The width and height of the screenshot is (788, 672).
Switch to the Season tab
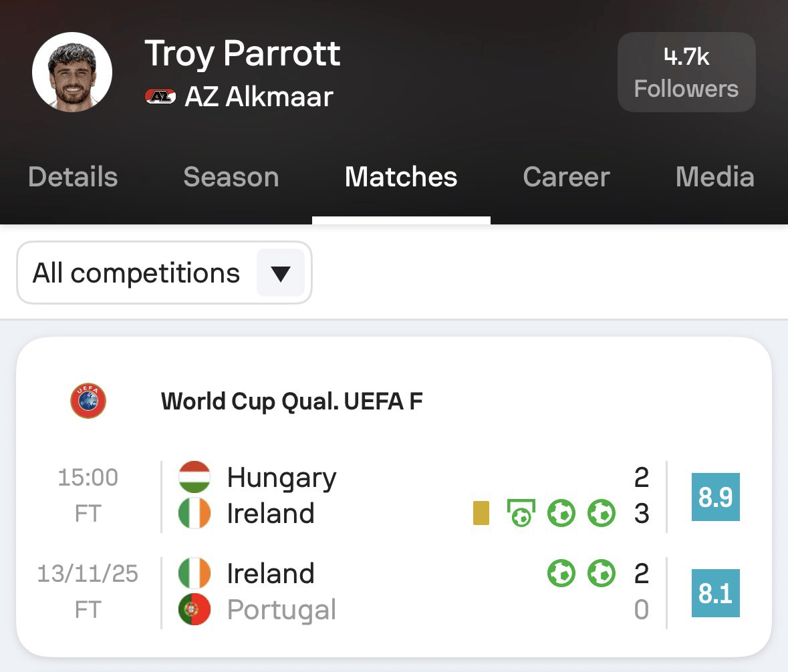[231, 177]
